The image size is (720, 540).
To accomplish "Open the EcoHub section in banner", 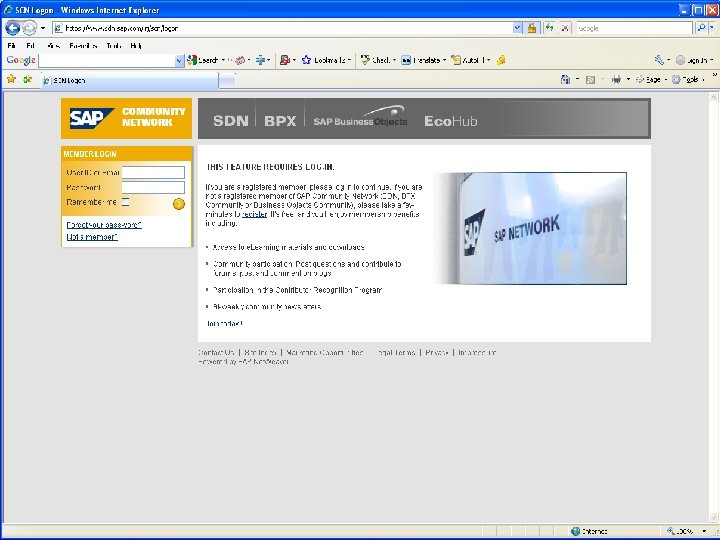I will pyautogui.click(x=451, y=121).
